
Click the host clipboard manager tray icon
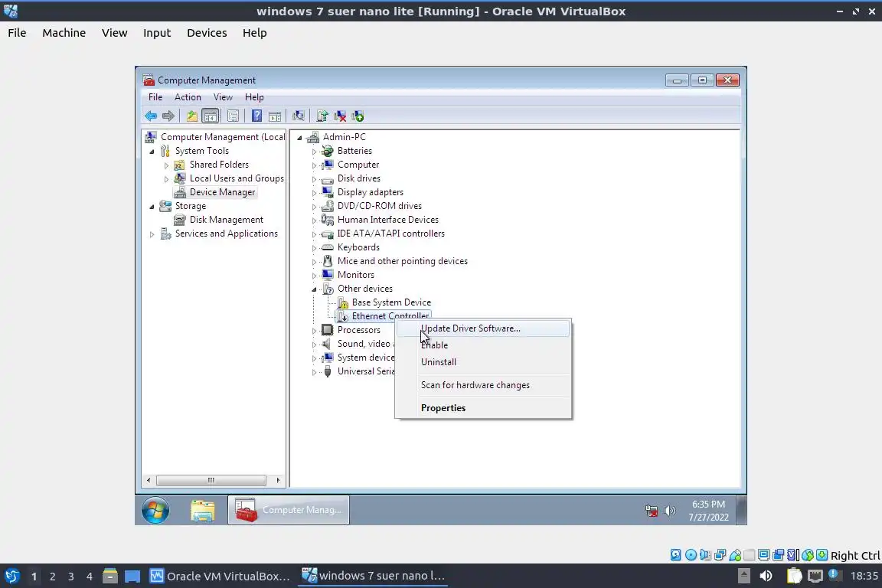pos(794,576)
